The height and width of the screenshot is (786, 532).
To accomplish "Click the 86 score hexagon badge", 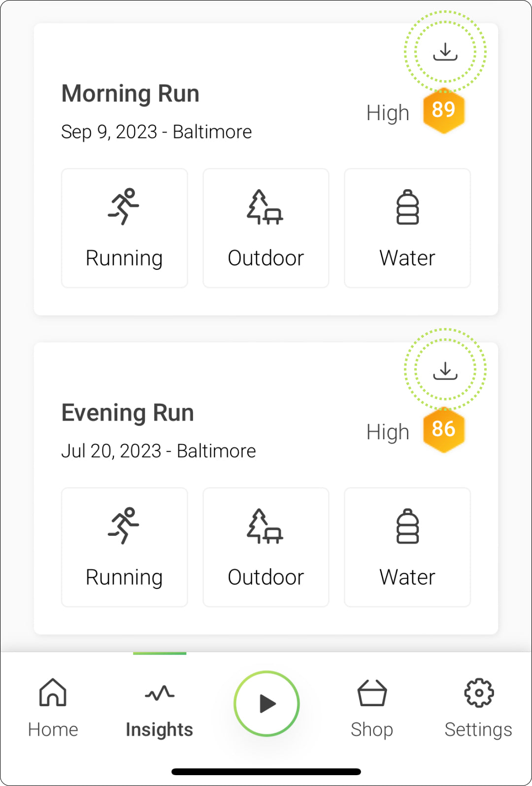I will [x=443, y=429].
